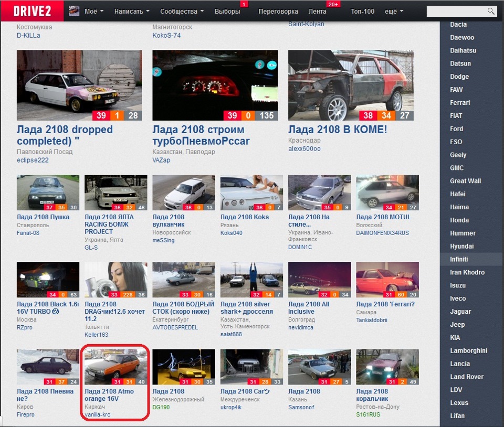Image resolution: width=504 pixels, height=427 pixels.
Task: Open Лада 2108 ЯЛТА RACING БОМЖ PROJECT link
Action: pyautogui.click(x=109, y=224)
